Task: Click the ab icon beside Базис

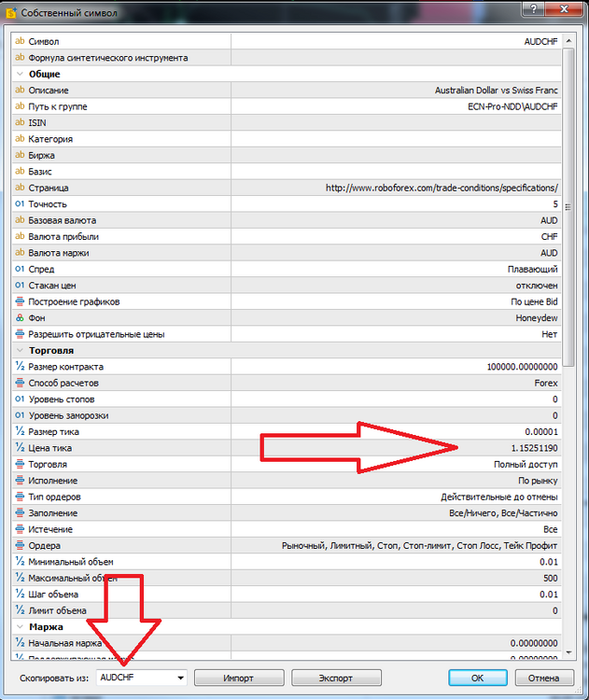Action: point(20,171)
